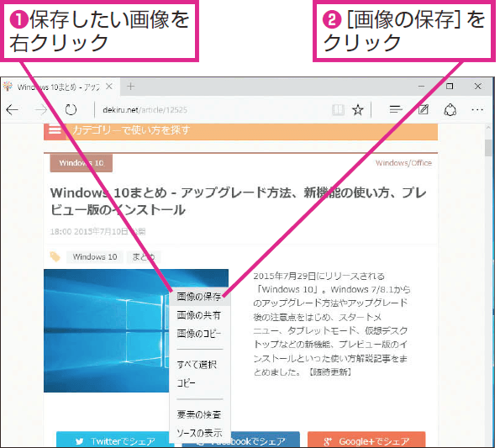Screen dimensions: 500x448
Task: Click the dekiru.net address bar
Action: pos(210,110)
